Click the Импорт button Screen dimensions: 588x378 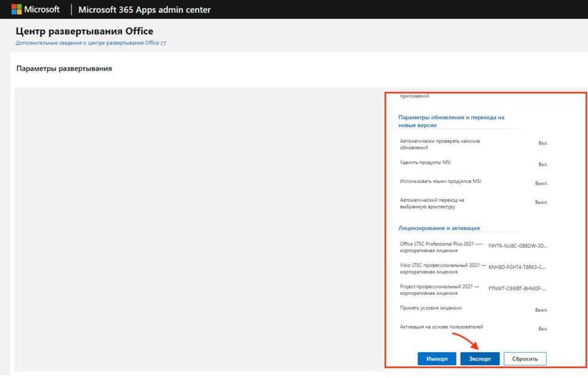coord(437,358)
